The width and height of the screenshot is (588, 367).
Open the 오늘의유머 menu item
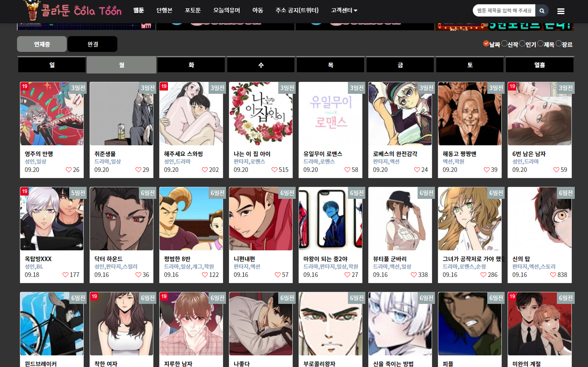point(227,10)
